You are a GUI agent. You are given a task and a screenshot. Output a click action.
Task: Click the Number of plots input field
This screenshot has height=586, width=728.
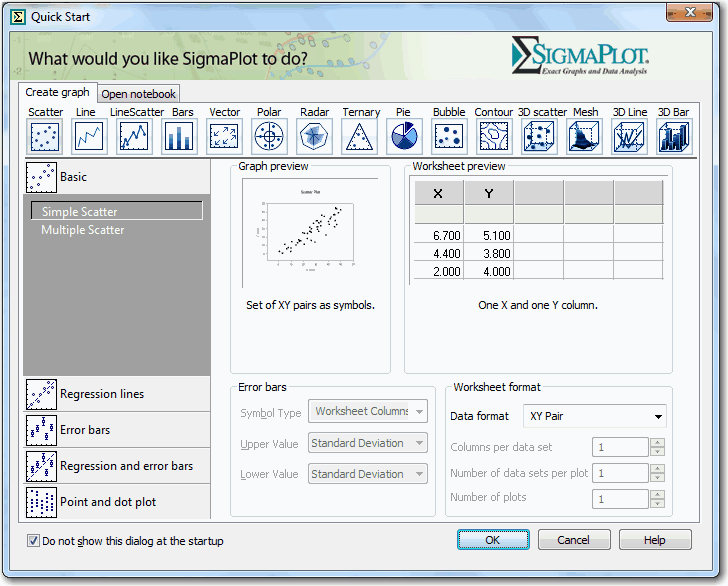pyautogui.click(x=620, y=499)
